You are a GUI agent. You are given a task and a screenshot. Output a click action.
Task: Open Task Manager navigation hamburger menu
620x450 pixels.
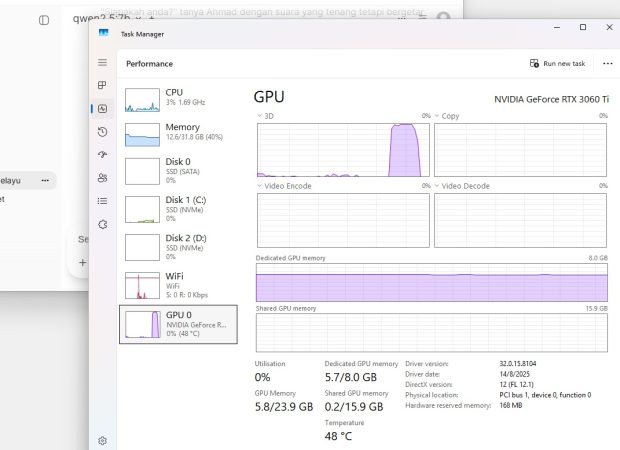[102, 62]
